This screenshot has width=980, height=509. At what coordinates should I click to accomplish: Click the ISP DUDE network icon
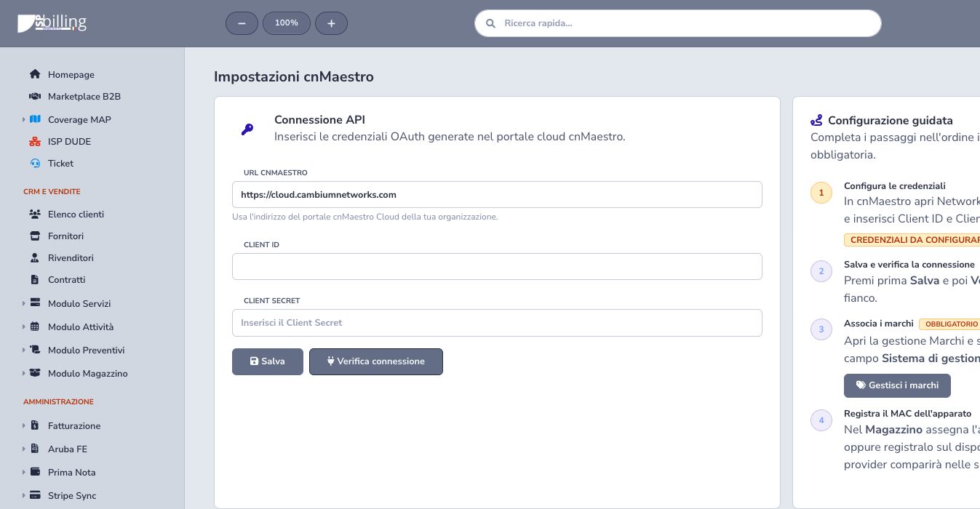(x=35, y=141)
